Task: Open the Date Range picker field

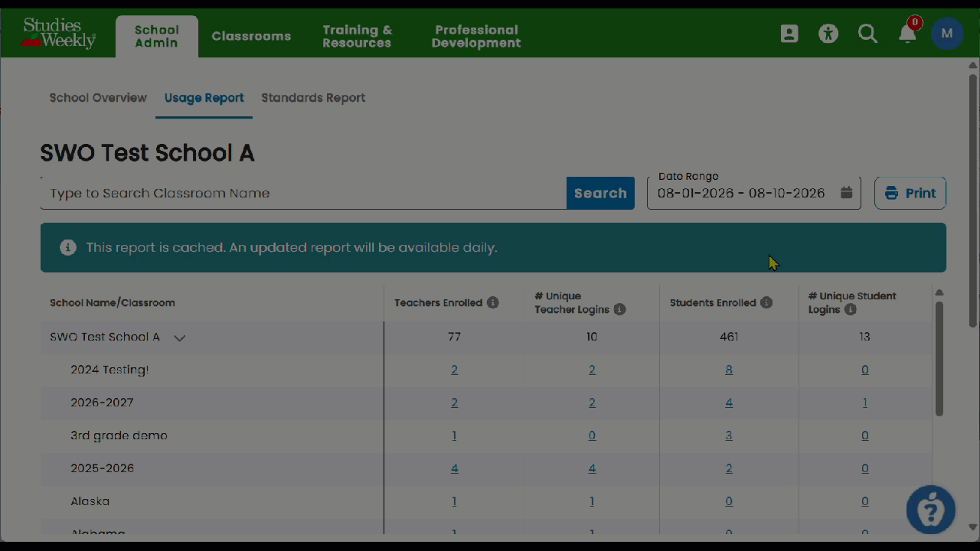Action: tap(754, 193)
